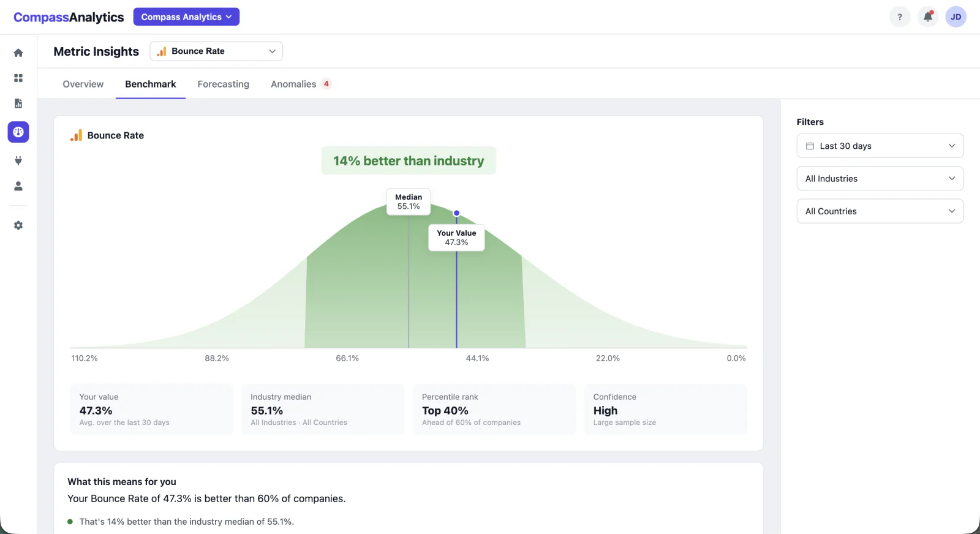
Task: Click the Metric Insights page heading
Action: pyautogui.click(x=96, y=51)
